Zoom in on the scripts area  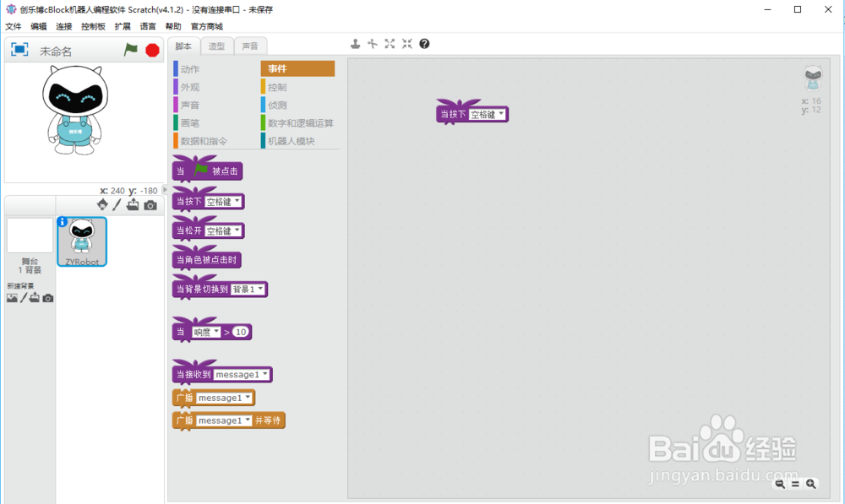tap(810, 483)
